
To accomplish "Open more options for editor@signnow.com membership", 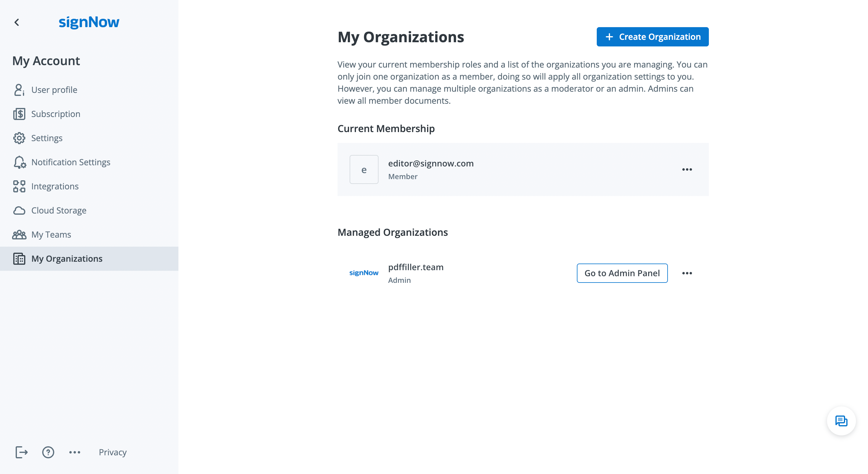I will (687, 169).
